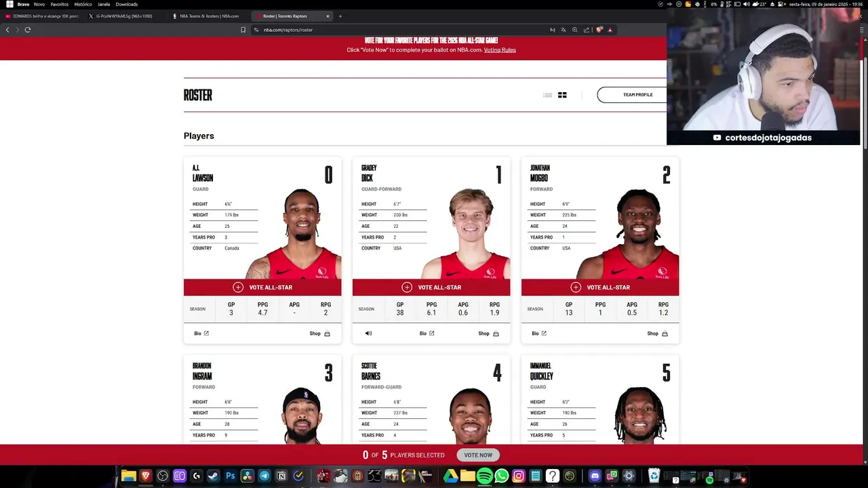Open Brave Shields lion icon
The height and width of the screenshot is (488, 868).
pos(599,30)
